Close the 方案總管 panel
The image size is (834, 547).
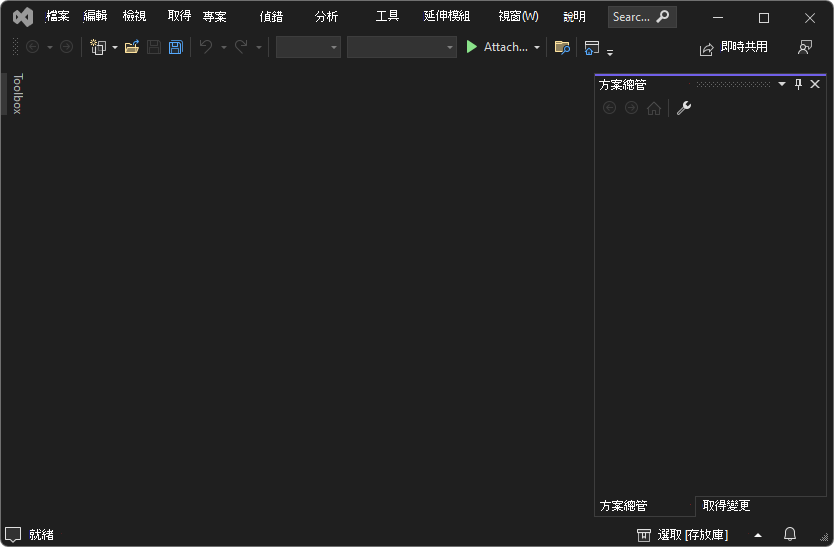(815, 84)
